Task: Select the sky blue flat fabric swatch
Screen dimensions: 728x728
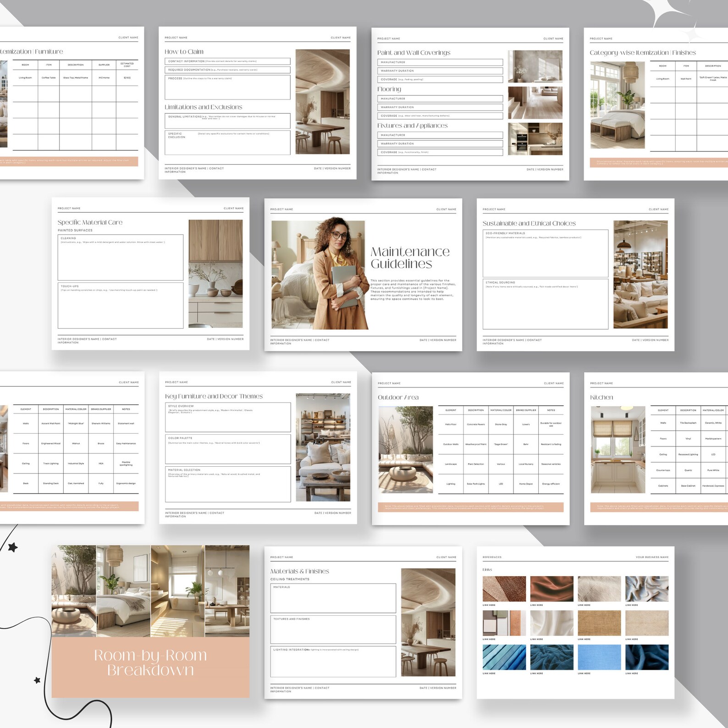Action: point(599,657)
